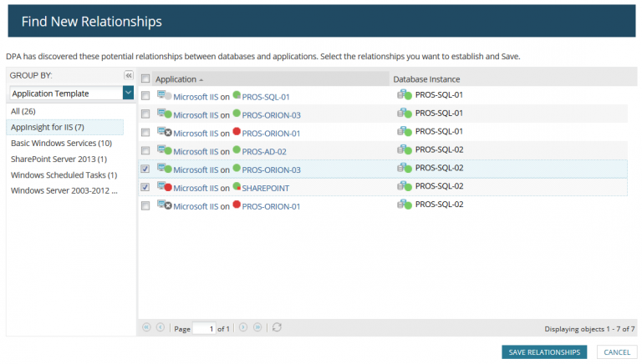Click database icon in SHAREPOINT row
Viewport: 642px width, 364px height.
pos(405,186)
